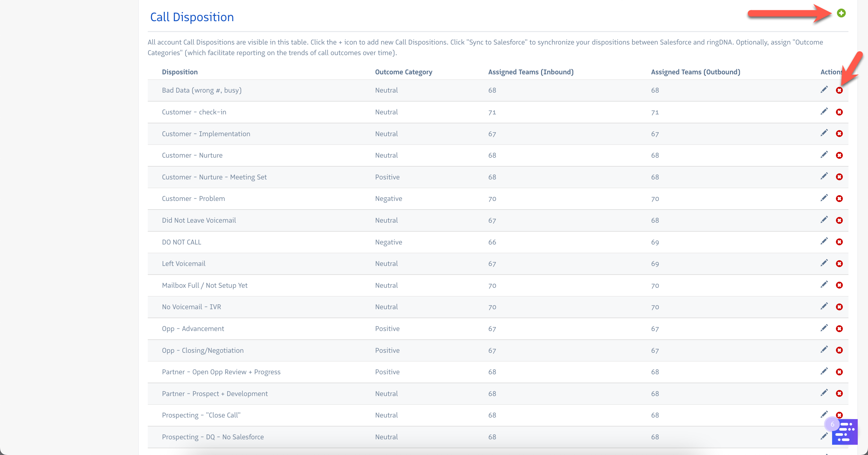The width and height of the screenshot is (868, 455).
Task: Click the Call Disposition page heading
Action: coord(192,17)
